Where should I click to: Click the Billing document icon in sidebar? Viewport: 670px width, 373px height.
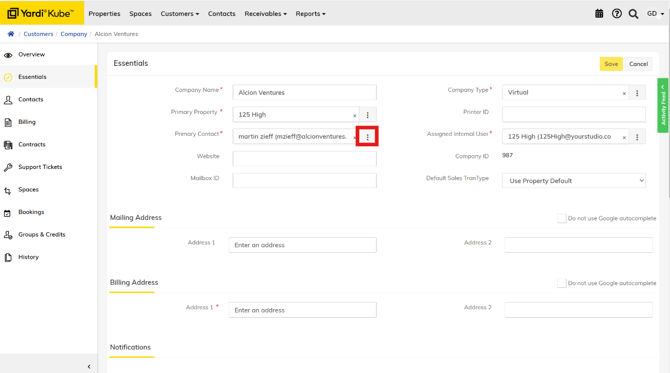(x=8, y=123)
